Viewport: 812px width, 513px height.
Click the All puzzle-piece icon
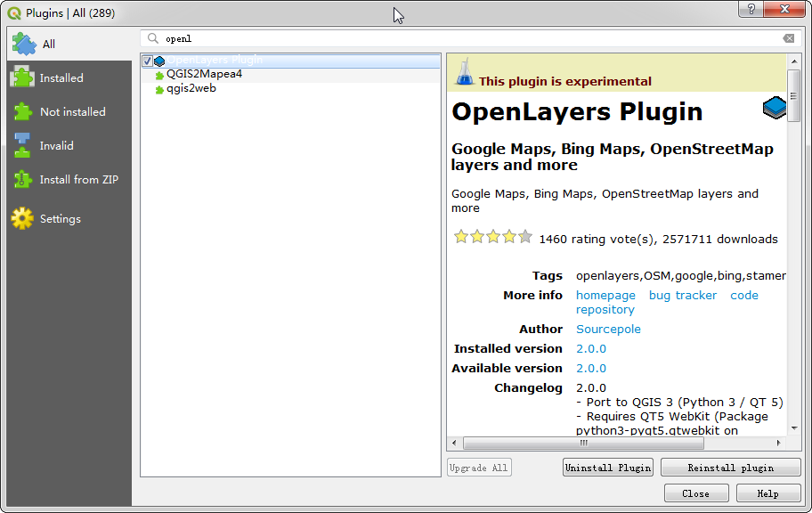pos(24,44)
